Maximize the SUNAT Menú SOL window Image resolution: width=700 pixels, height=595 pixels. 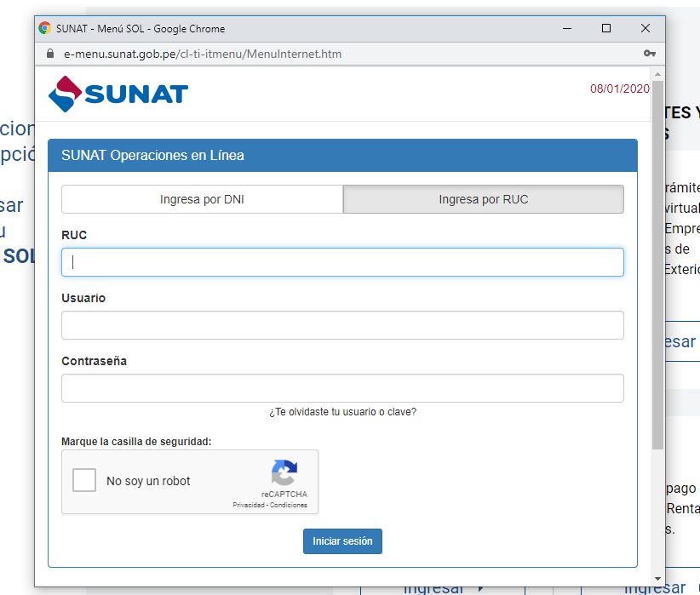point(605,28)
